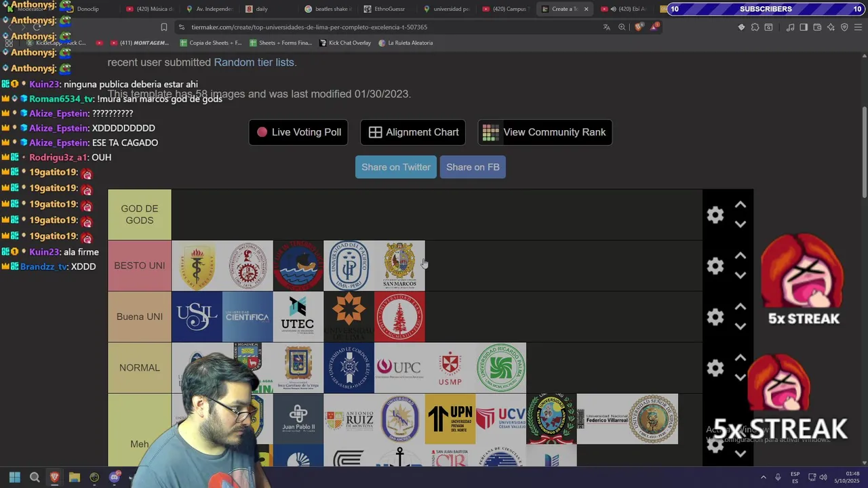868x488 pixels.
Task: Move BESTO UNI tier up
Action: click(741, 256)
